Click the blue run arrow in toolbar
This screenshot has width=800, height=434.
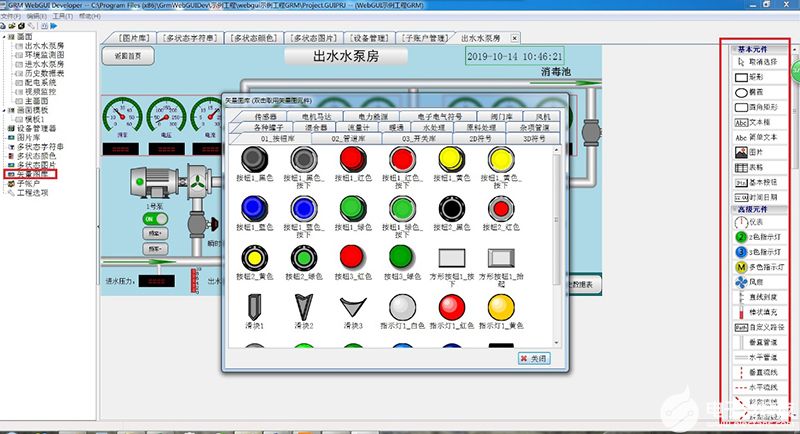[54, 25]
